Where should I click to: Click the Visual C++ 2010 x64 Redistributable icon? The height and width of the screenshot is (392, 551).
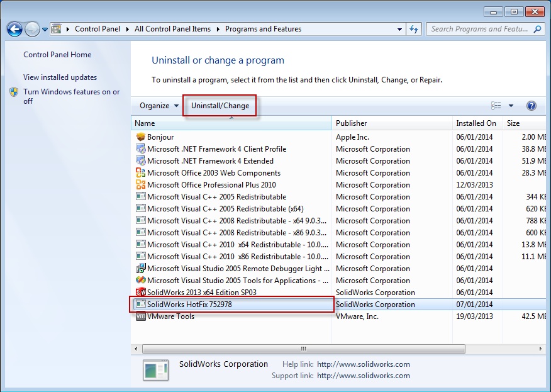coord(140,244)
